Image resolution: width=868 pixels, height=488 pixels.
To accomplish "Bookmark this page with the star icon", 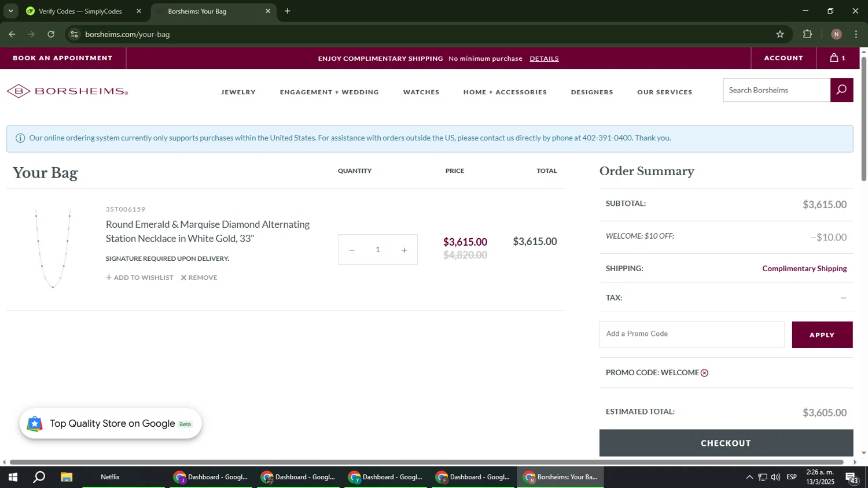I will (x=779, y=34).
